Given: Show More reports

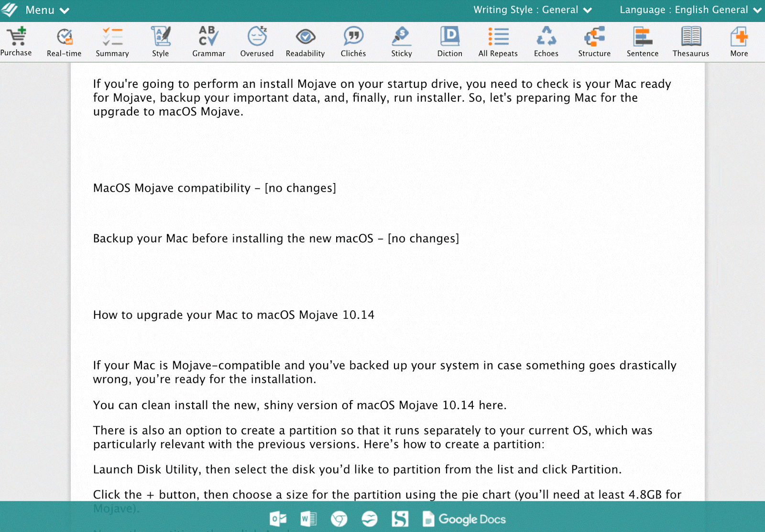Looking at the screenshot, I should pyautogui.click(x=739, y=42).
